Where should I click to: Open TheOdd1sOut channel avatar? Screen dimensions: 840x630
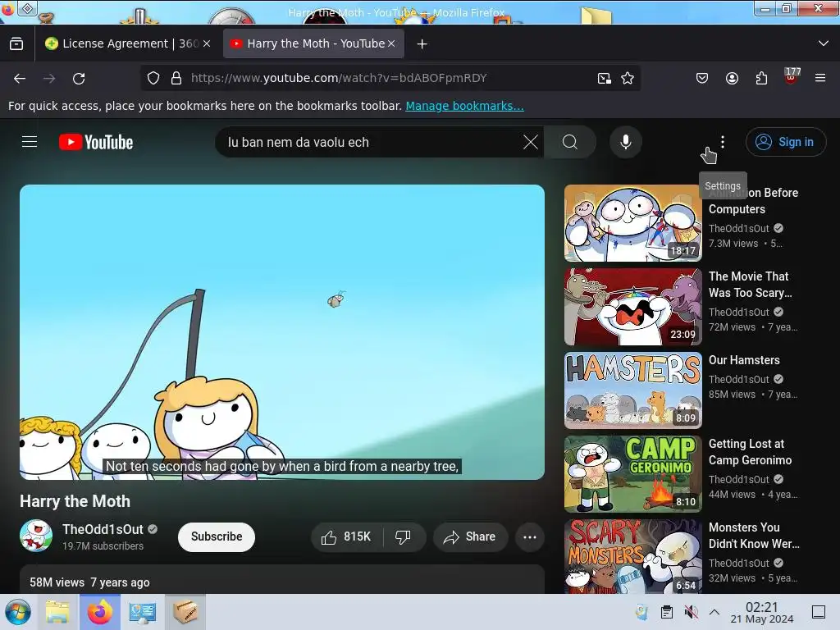click(36, 536)
